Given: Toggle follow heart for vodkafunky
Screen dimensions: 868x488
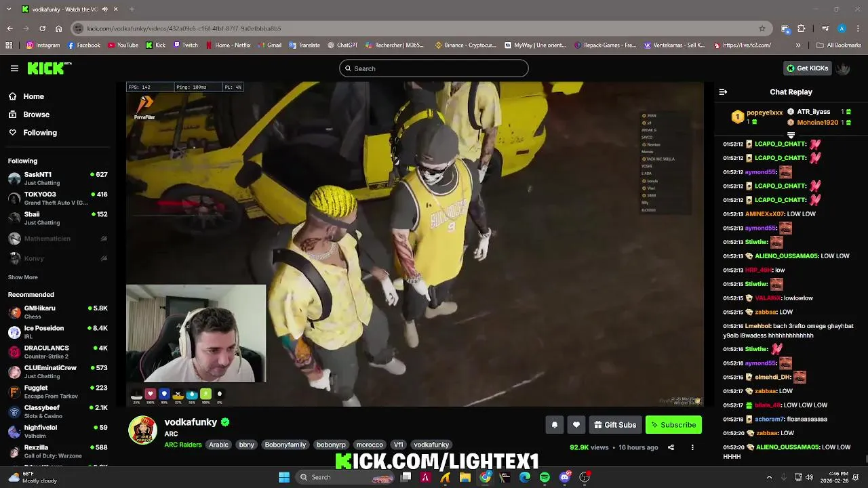Looking at the screenshot, I should pos(576,425).
